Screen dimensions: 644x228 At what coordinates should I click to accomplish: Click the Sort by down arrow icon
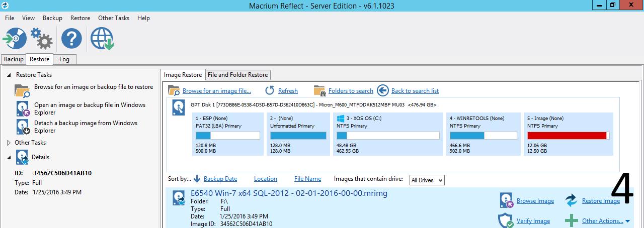[197, 179]
